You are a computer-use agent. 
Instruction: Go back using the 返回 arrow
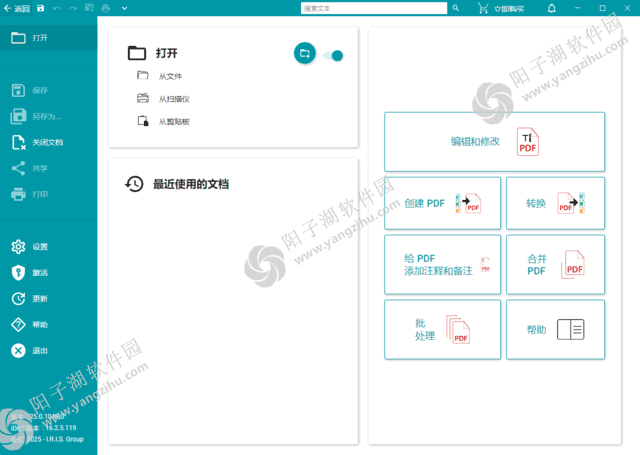(x=17, y=8)
